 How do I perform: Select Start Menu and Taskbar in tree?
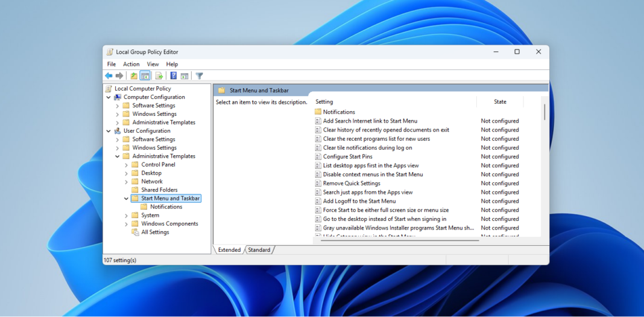[x=171, y=198]
